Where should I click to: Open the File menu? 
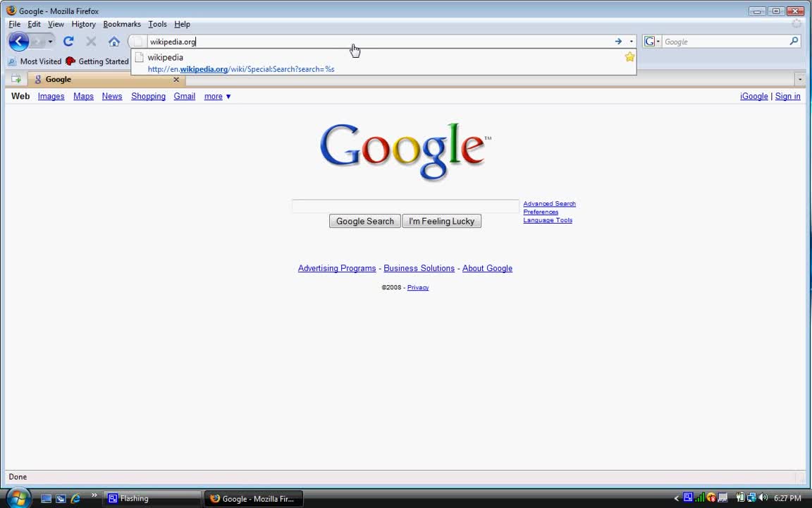15,24
